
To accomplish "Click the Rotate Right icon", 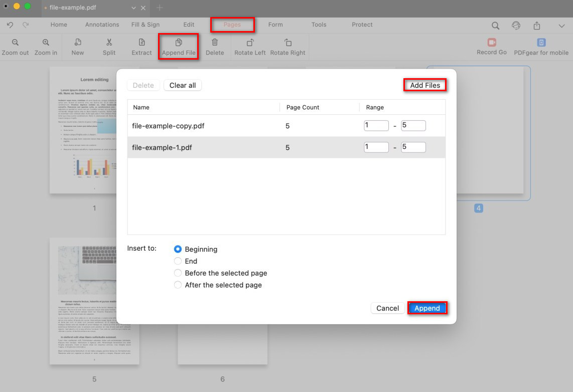I will pyautogui.click(x=288, y=43).
